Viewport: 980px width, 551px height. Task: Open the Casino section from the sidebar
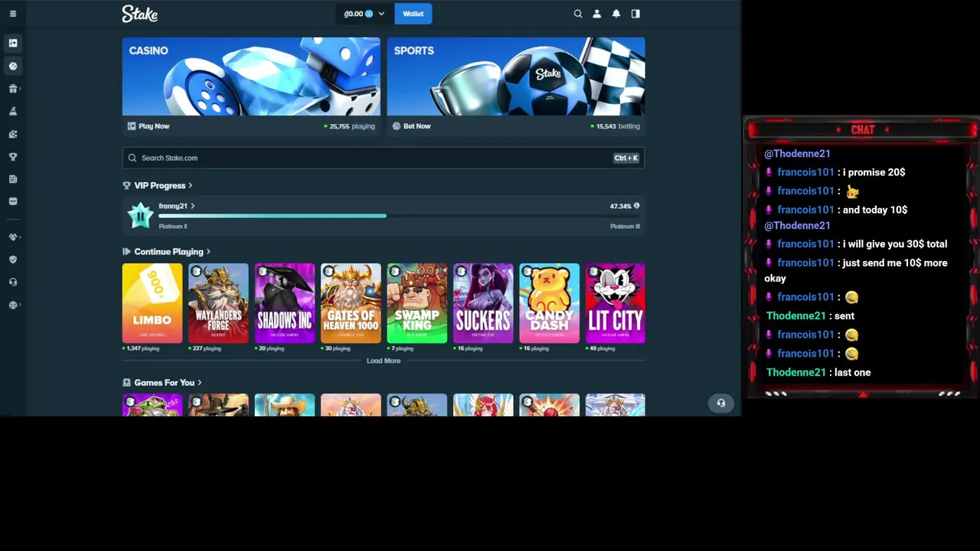pos(13,43)
